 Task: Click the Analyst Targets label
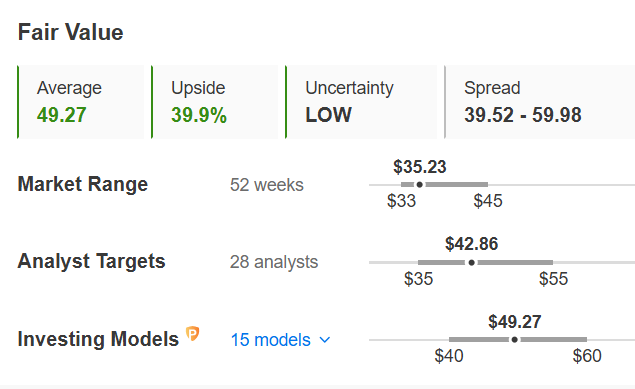(92, 261)
